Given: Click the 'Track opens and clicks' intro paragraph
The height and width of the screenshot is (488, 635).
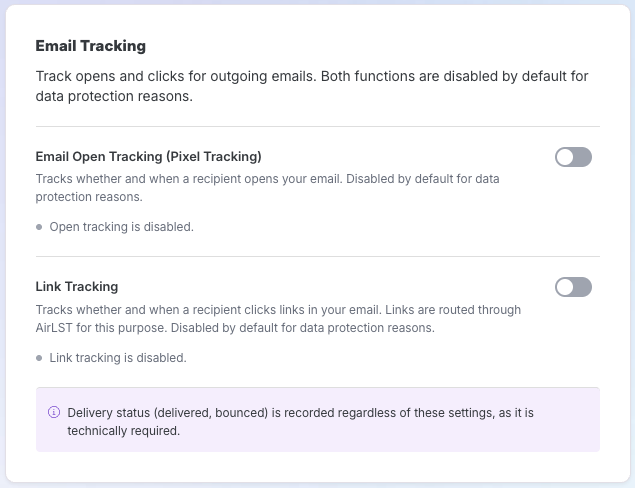Looking at the screenshot, I should (312, 86).
